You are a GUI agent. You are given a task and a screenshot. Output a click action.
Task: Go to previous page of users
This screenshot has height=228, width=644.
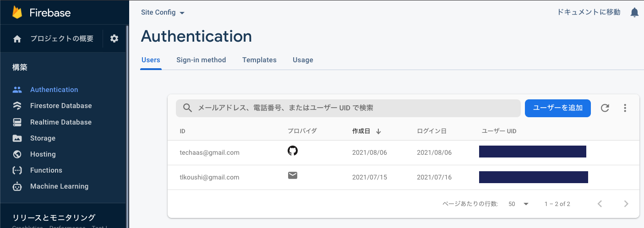tap(600, 204)
